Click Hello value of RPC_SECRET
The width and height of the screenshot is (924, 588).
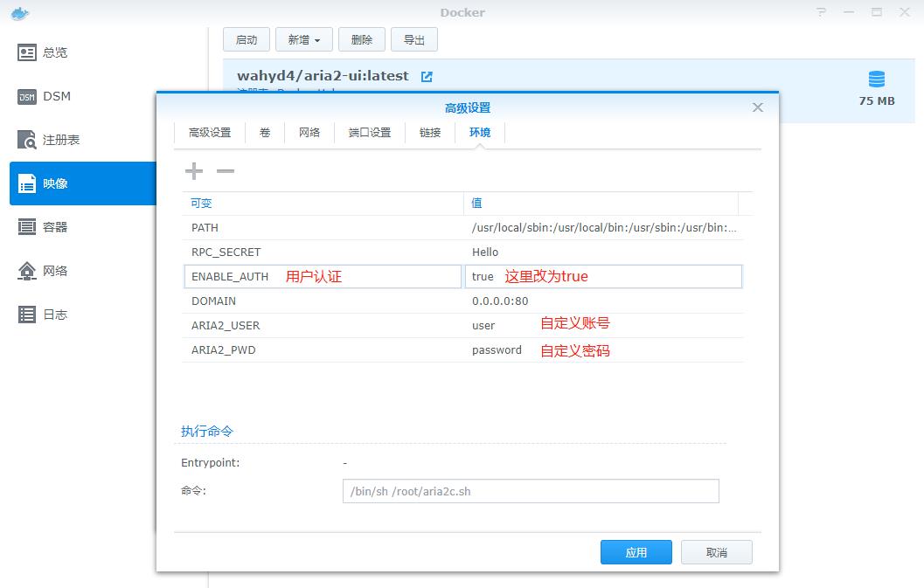[x=485, y=252]
